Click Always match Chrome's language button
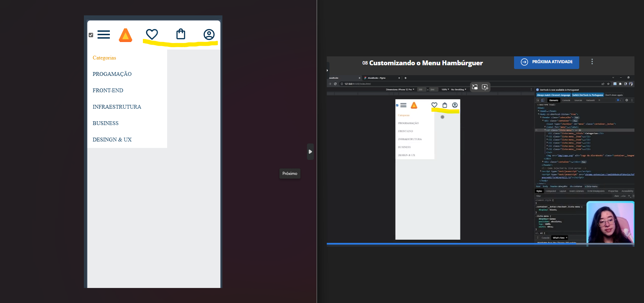 pos(553,95)
